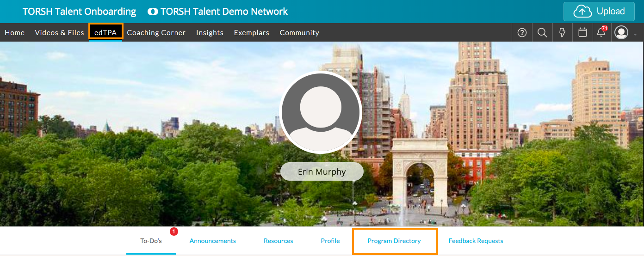Screen dimensions: 644x256
Task: Open the help question mark icon
Action: click(x=522, y=32)
